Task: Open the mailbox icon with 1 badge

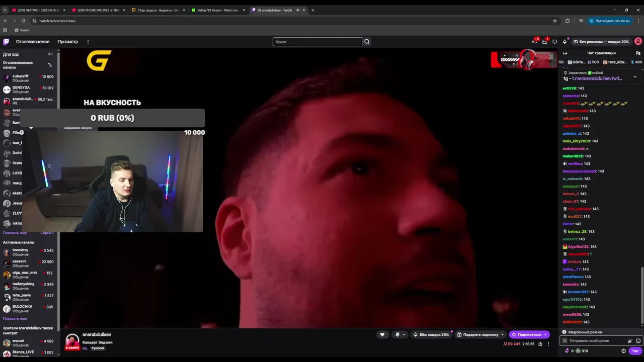Action: 544,42
